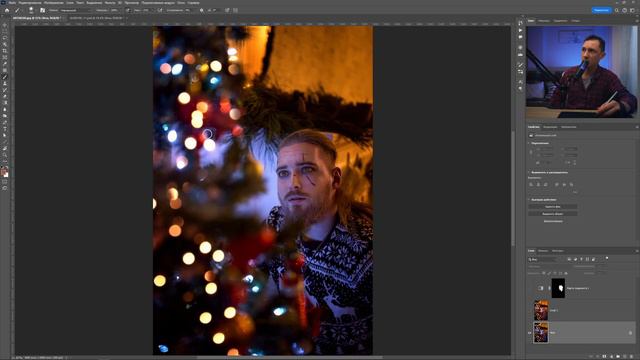Open smoothing options gear icon
This screenshot has height=360, width=640.
click(202, 10)
